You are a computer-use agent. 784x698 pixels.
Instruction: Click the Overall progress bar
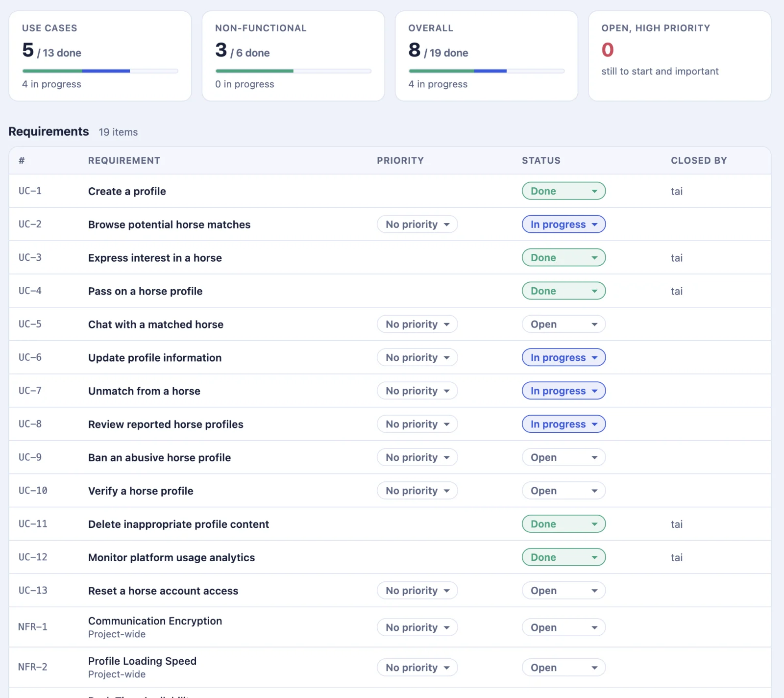(x=486, y=71)
